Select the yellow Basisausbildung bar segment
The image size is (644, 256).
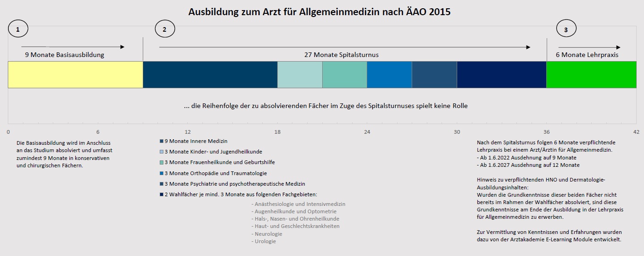[x=75, y=74]
